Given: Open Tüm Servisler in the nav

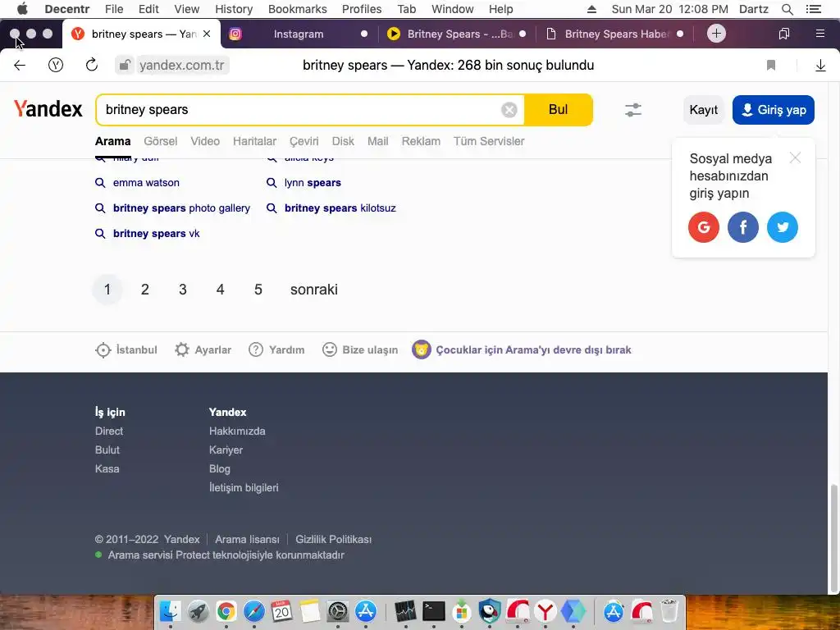Looking at the screenshot, I should click(489, 141).
